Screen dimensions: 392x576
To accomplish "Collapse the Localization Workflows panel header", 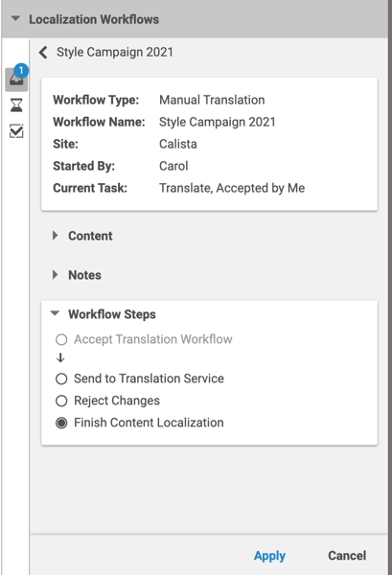I will pos(15,18).
